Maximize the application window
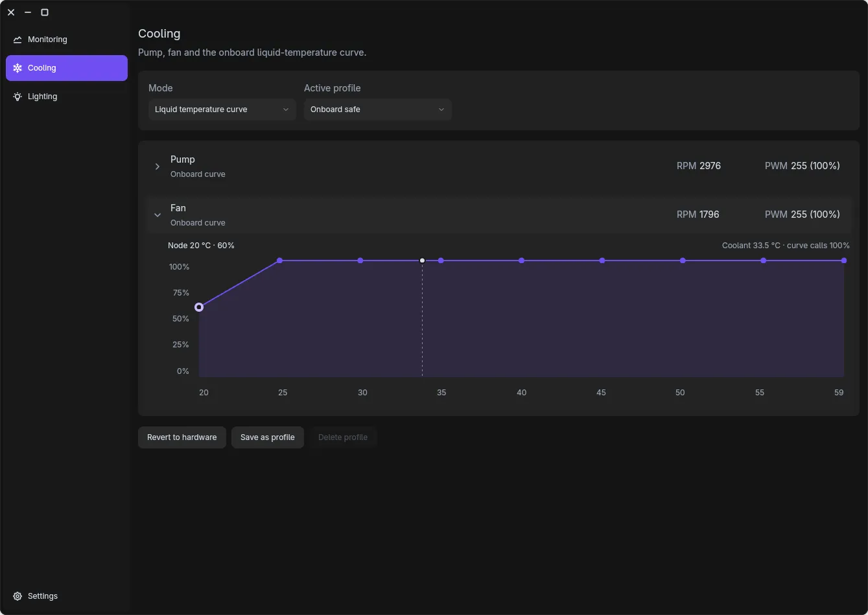Image resolution: width=868 pixels, height=615 pixels. 45,12
